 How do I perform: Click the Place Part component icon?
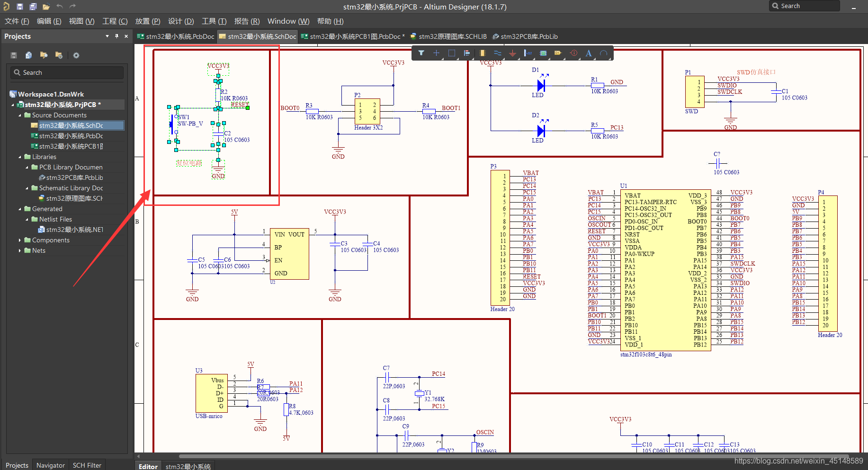[x=482, y=53]
